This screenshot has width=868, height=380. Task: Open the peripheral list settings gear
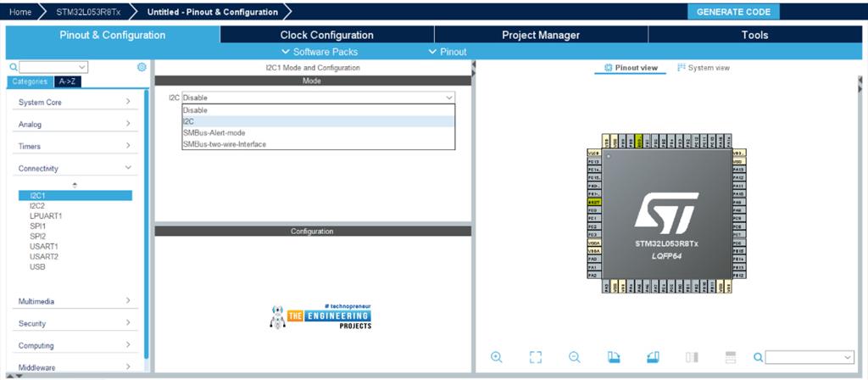pos(142,67)
